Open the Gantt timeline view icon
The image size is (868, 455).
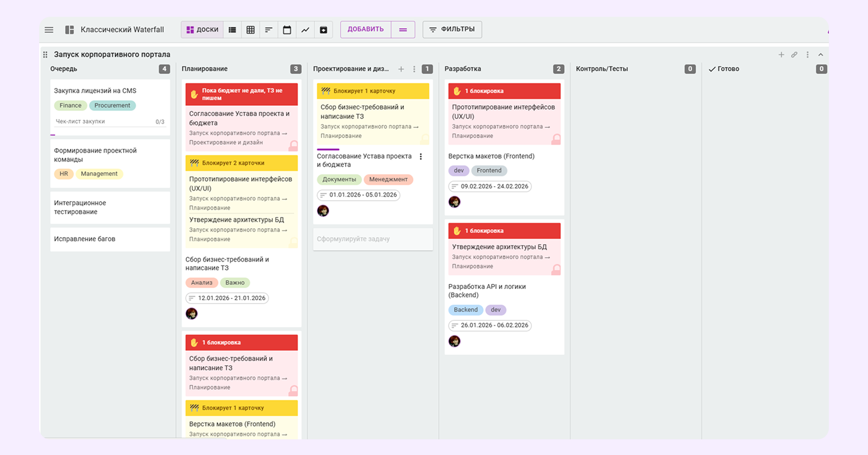click(268, 30)
